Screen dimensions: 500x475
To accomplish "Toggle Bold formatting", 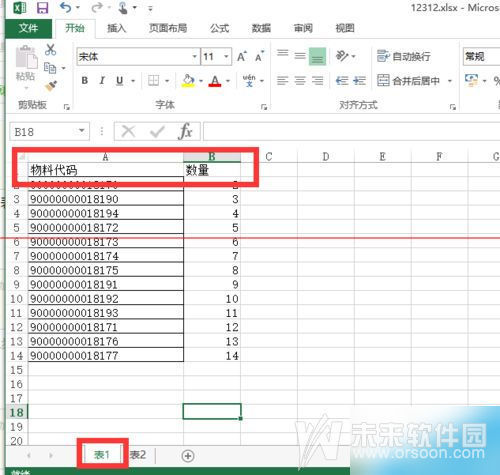I will tap(85, 80).
